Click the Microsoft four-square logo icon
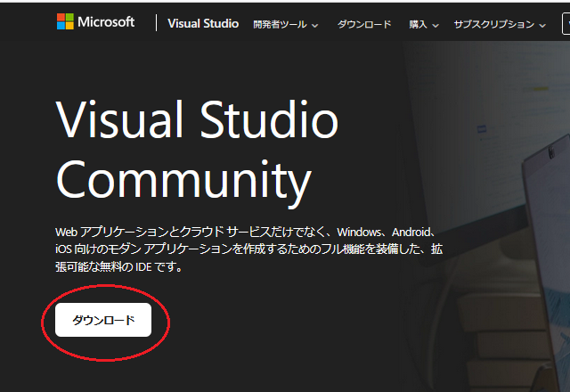The height and width of the screenshot is (392, 570). click(66, 22)
